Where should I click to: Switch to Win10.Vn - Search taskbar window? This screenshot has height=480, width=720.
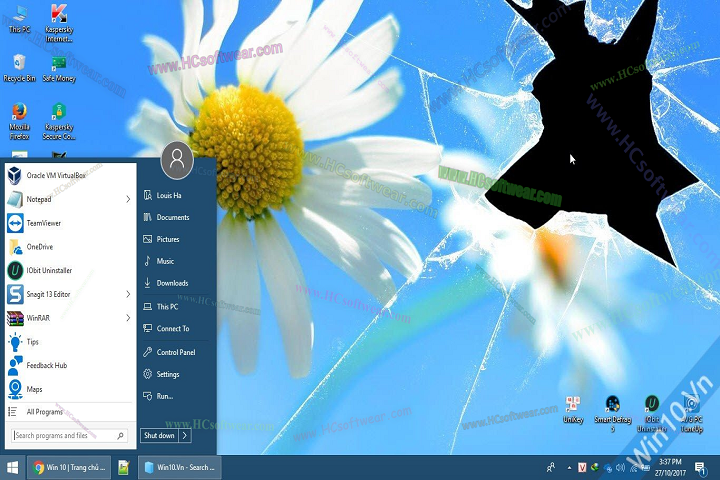pos(180,468)
